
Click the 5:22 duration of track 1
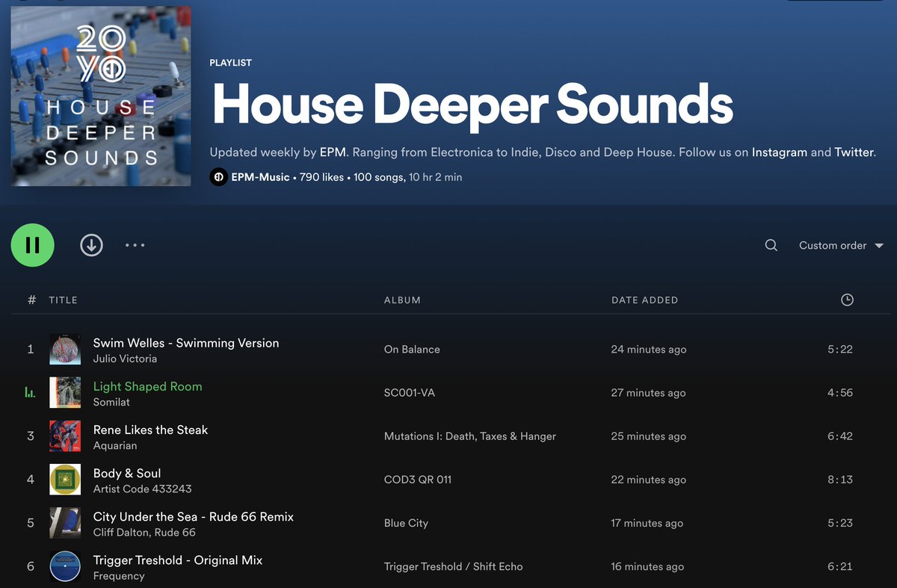(x=840, y=349)
